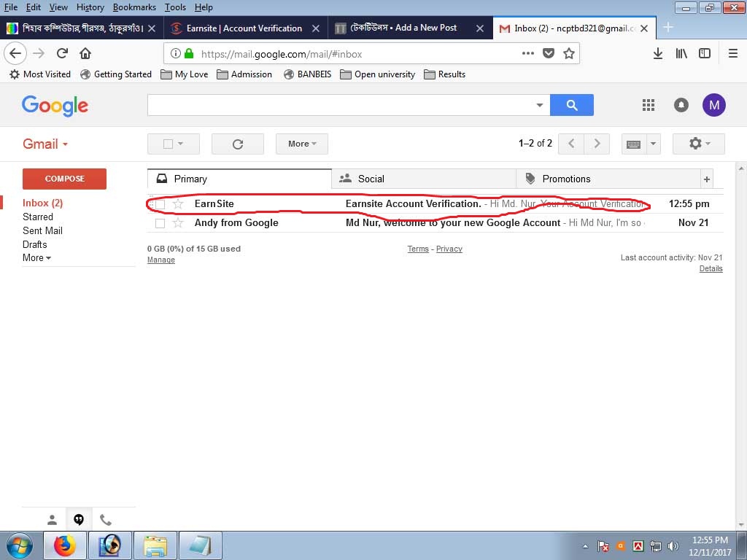Open Google notifications bell
Viewport: 747px width, 560px height.
coord(681,105)
